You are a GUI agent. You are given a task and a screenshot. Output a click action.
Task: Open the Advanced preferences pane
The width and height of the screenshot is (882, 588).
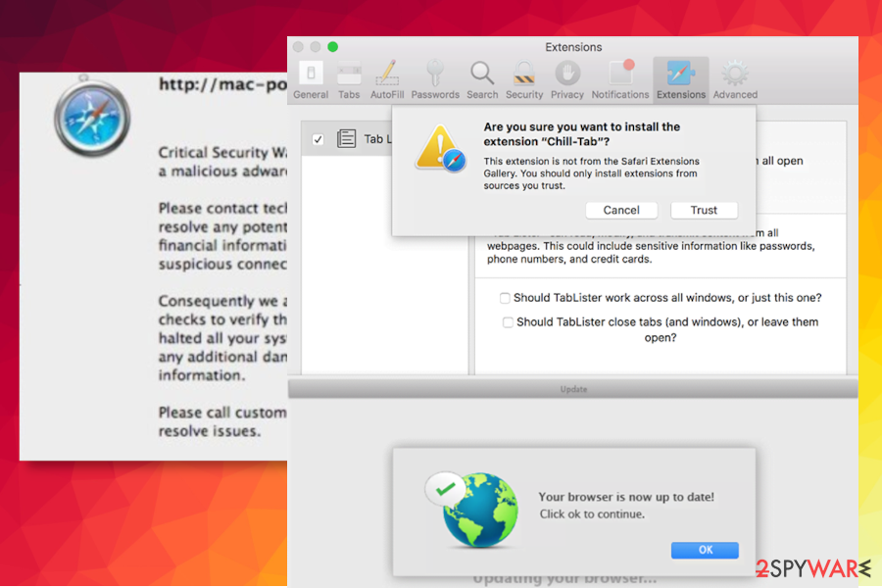735,80
